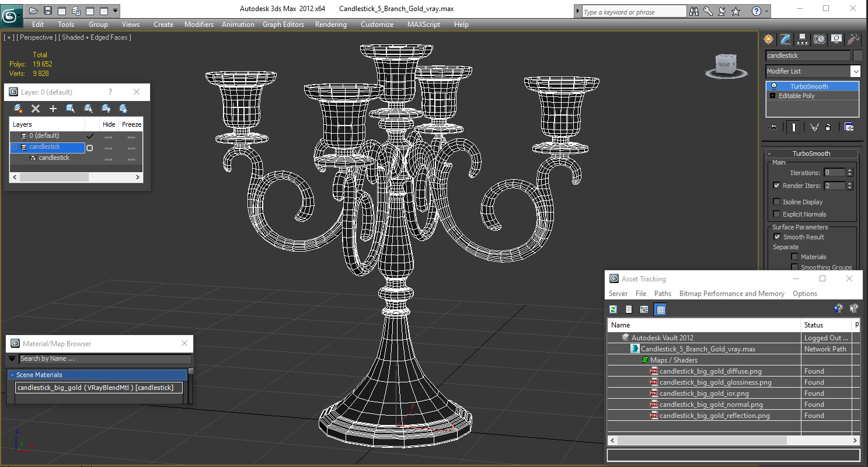The width and height of the screenshot is (868, 467).
Task: Open Paths menu in Asset Tracking
Action: [663, 294]
